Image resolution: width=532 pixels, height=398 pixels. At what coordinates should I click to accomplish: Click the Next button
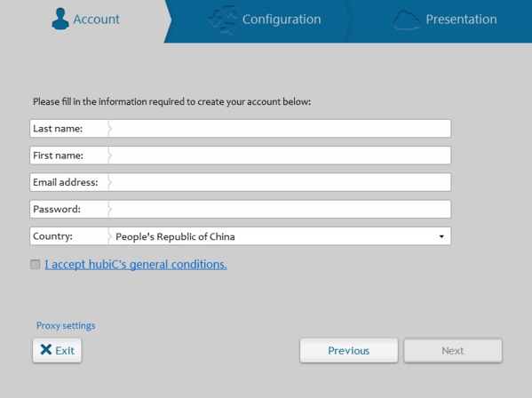point(453,350)
